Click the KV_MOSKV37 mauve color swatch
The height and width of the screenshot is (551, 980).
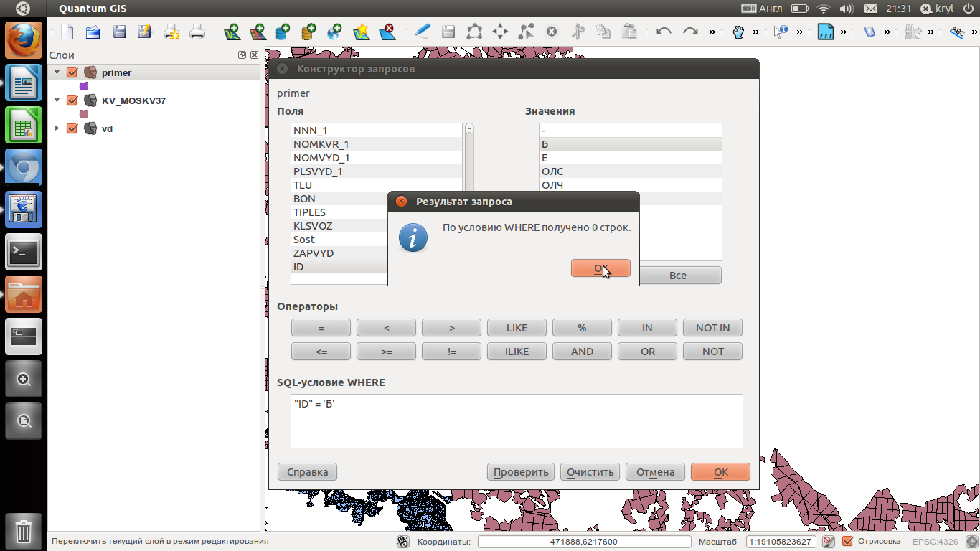pos(83,114)
